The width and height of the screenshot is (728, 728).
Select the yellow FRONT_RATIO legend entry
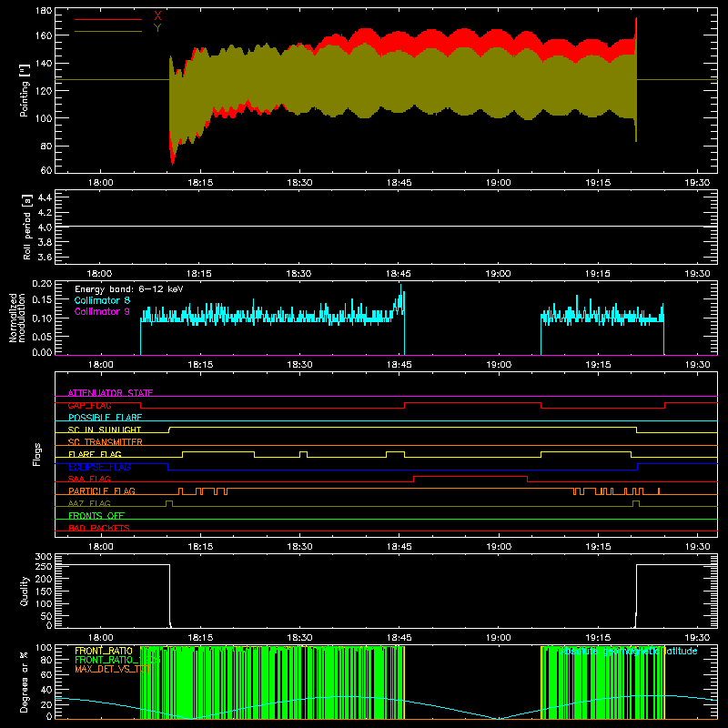104,651
